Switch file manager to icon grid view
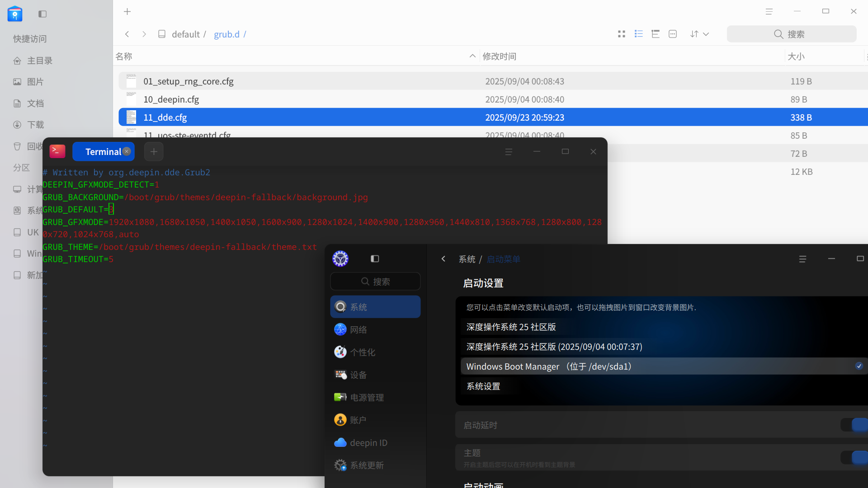This screenshot has height=488, width=868. coord(622,34)
